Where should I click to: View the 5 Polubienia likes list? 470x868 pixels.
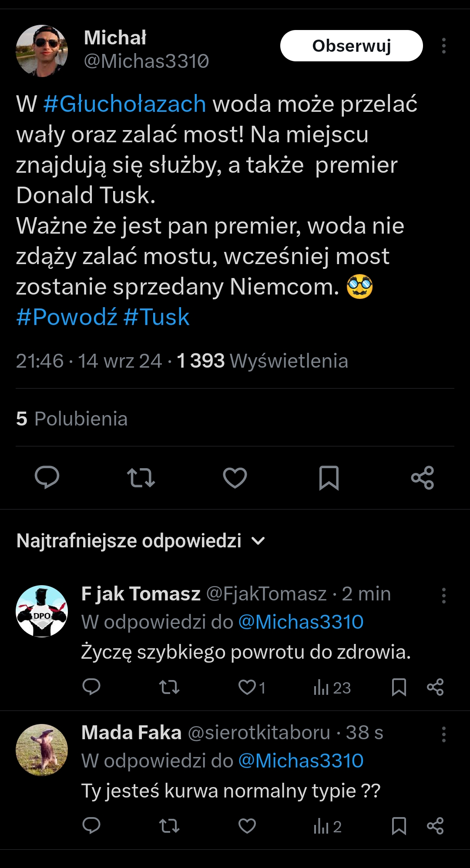(72, 419)
